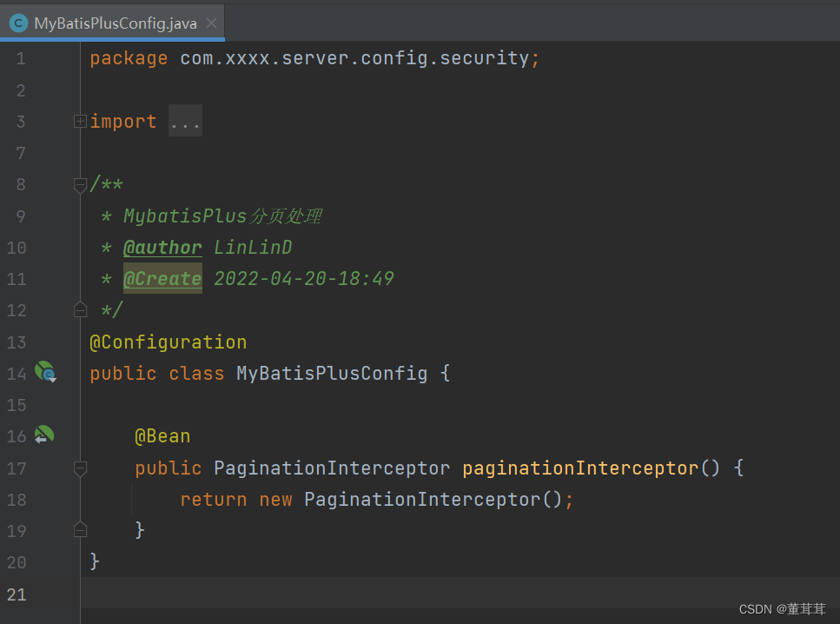Screen dimensions: 840x624
Task: Click the Javadoc fold end marker at line 12
Action: click(x=80, y=310)
